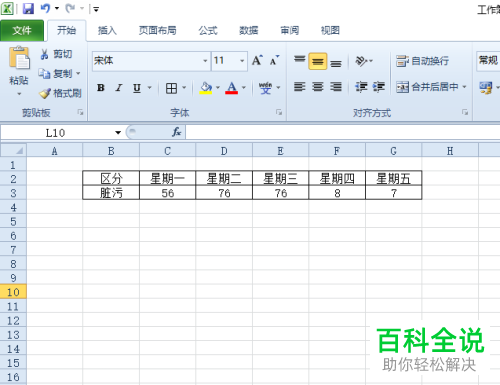Click the Name Box showing L10

point(56,133)
